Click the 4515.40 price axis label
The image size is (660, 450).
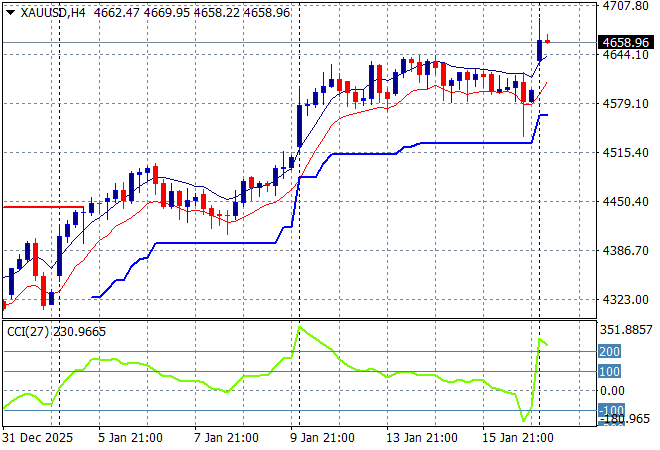(x=625, y=152)
